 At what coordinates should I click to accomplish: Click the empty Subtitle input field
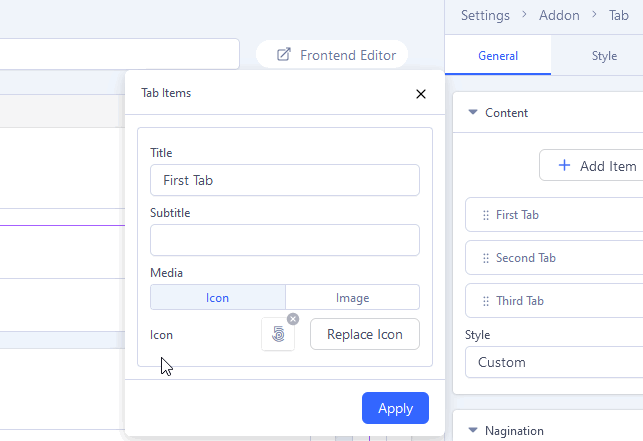[285, 240]
